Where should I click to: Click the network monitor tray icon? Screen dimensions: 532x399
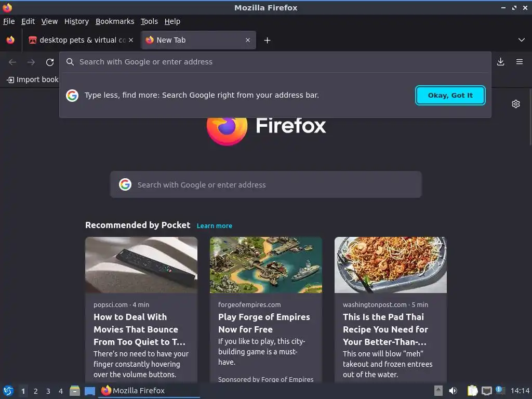(x=486, y=391)
